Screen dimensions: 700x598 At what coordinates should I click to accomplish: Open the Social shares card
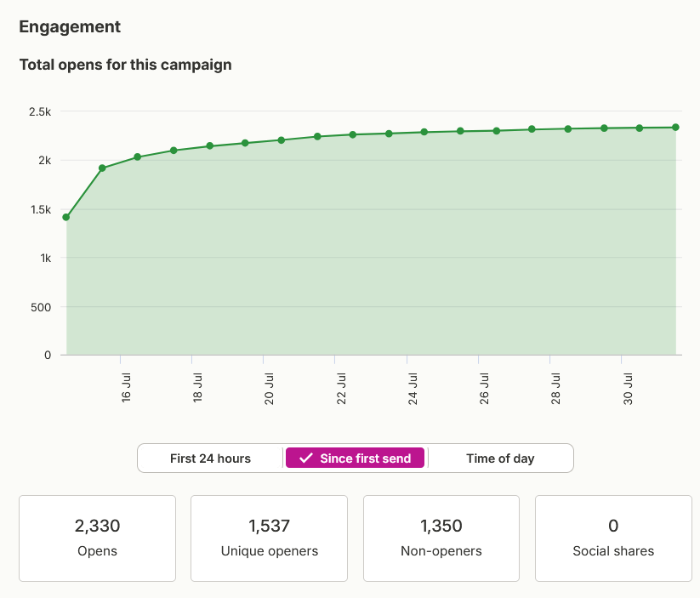click(613, 538)
